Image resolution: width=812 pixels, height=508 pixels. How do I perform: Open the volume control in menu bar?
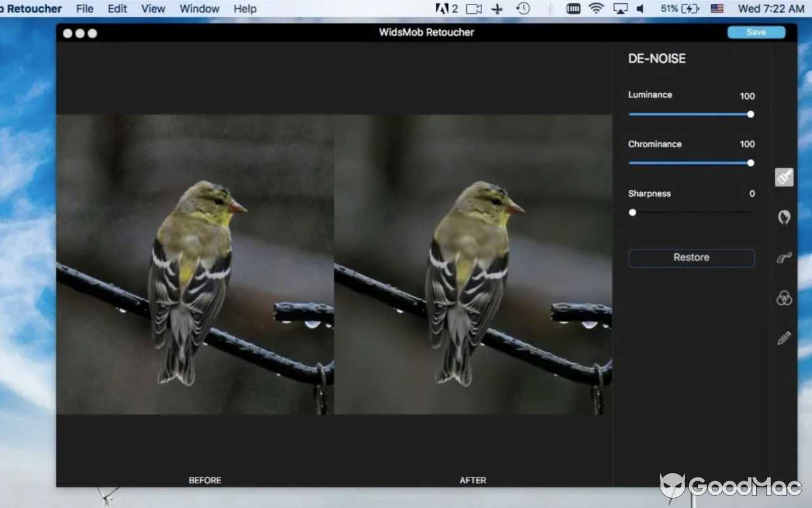[640, 8]
